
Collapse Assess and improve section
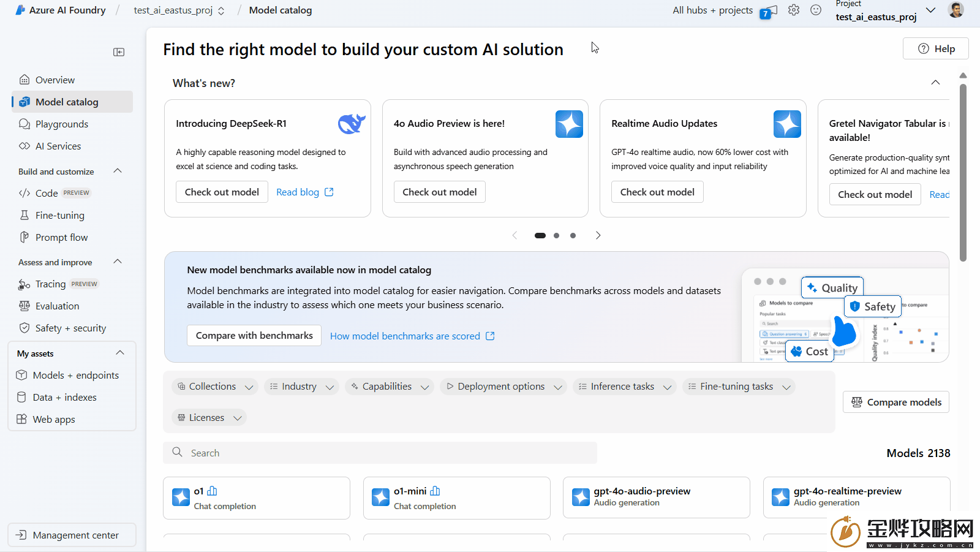tap(118, 262)
